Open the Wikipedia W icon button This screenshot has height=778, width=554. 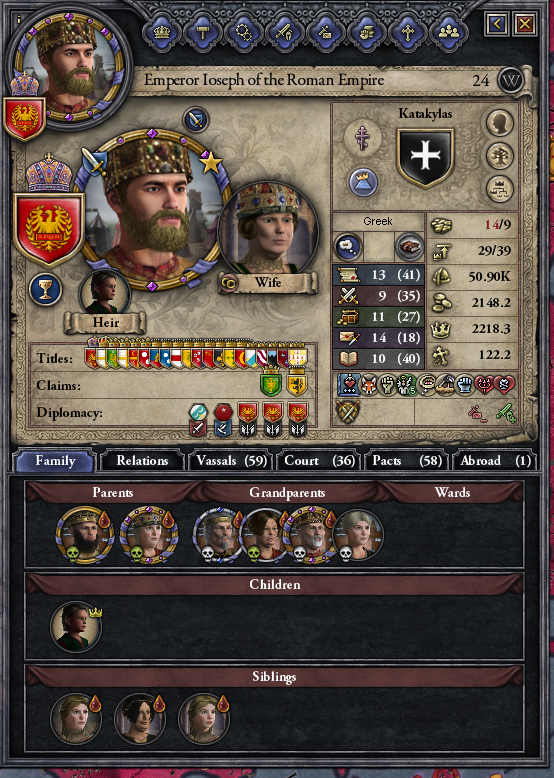(511, 80)
